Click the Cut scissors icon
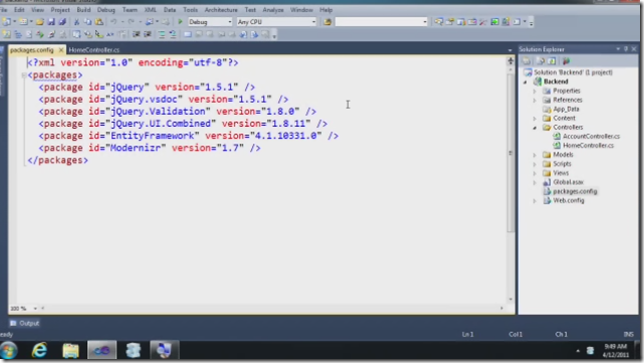The width and height of the screenshot is (644, 363). pyautogui.click(x=76, y=22)
